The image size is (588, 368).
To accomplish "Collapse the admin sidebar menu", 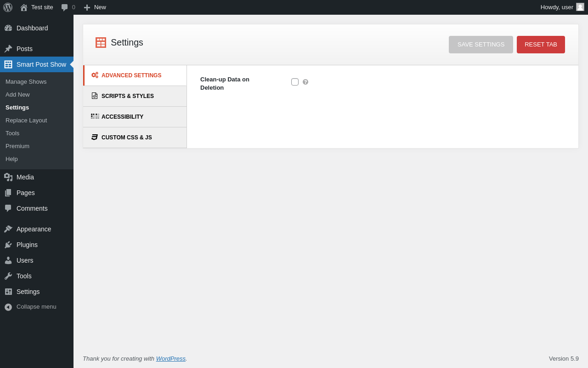I will (36, 307).
